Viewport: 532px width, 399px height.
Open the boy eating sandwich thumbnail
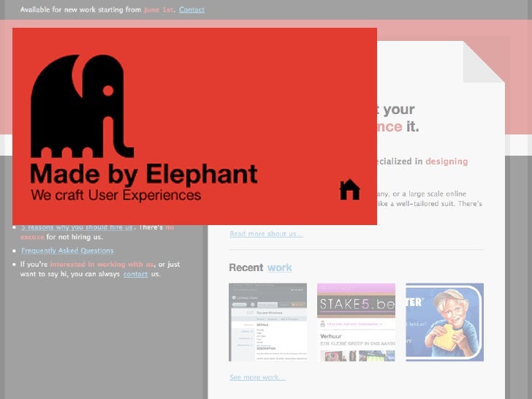click(x=445, y=322)
